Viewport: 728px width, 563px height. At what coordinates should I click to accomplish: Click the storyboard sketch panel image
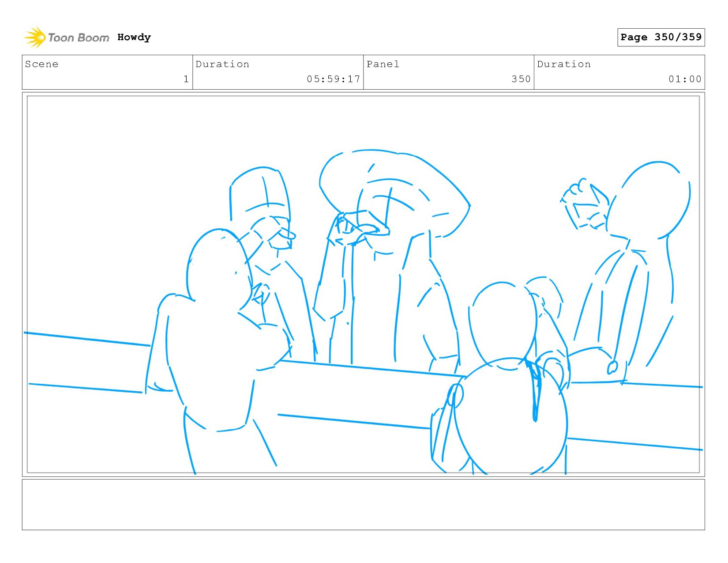(x=363, y=284)
